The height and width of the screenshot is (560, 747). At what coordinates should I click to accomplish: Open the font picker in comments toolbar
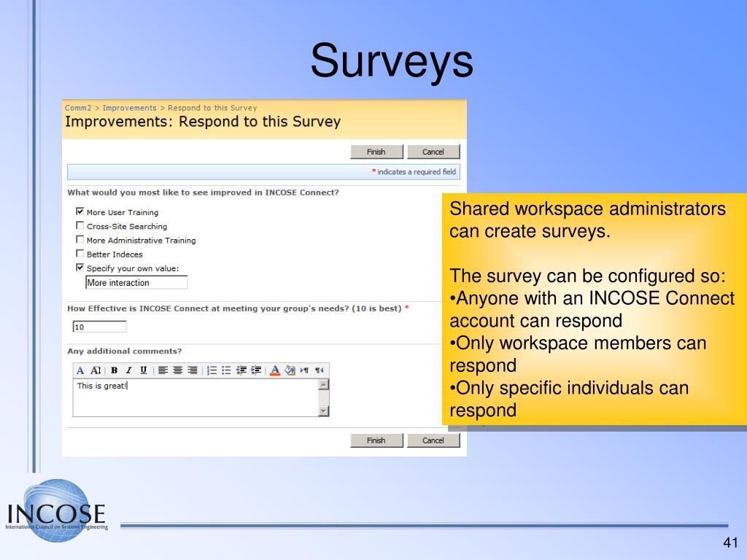(80, 370)
